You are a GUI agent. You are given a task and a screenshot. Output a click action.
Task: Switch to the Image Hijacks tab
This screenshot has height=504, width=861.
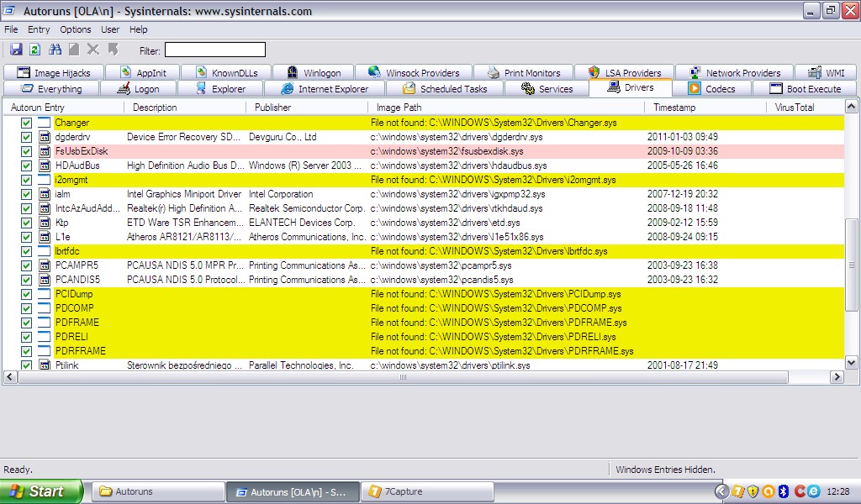(x=53, y=73)
